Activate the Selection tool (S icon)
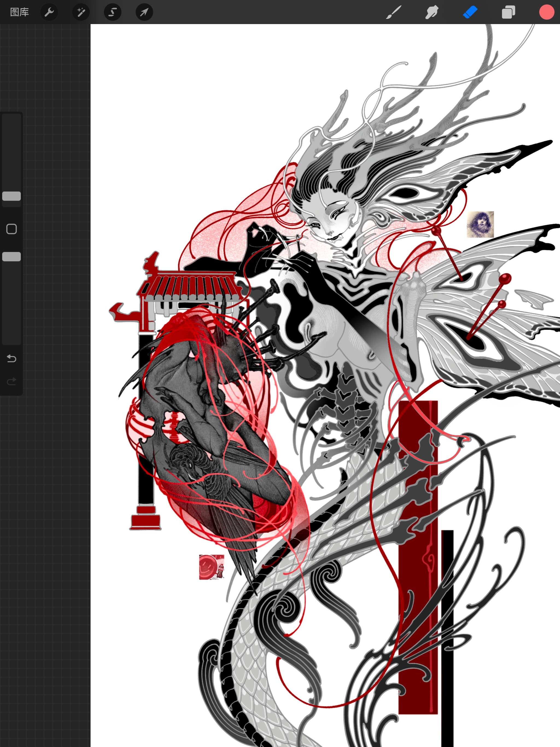Image resolution: width=560 pixels, height=747 pixels. [113, 12]
